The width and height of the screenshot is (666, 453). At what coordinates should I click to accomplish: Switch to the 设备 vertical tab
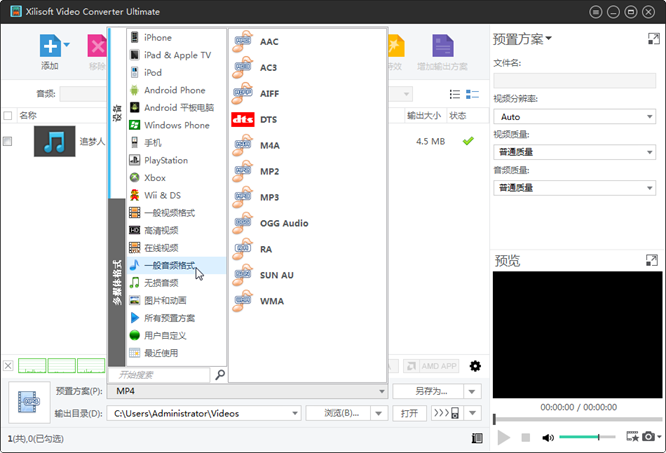[117, 113]
